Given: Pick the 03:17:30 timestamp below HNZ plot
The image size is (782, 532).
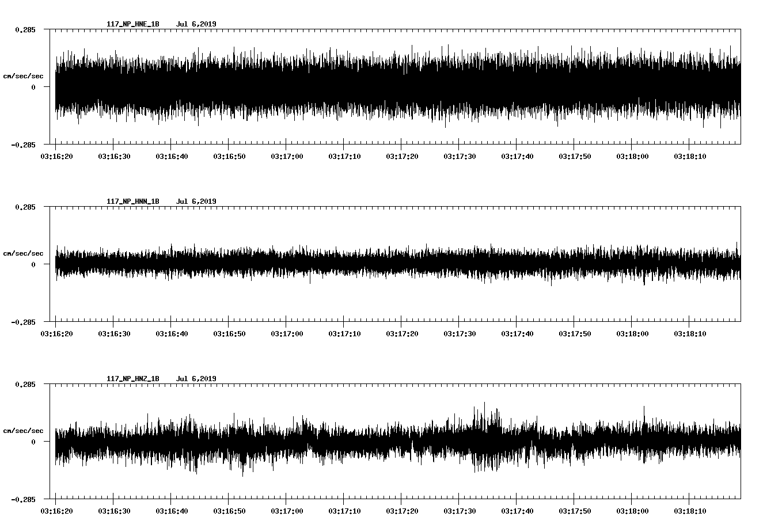Looking at the screenshot, I should (x=460, y=511).
